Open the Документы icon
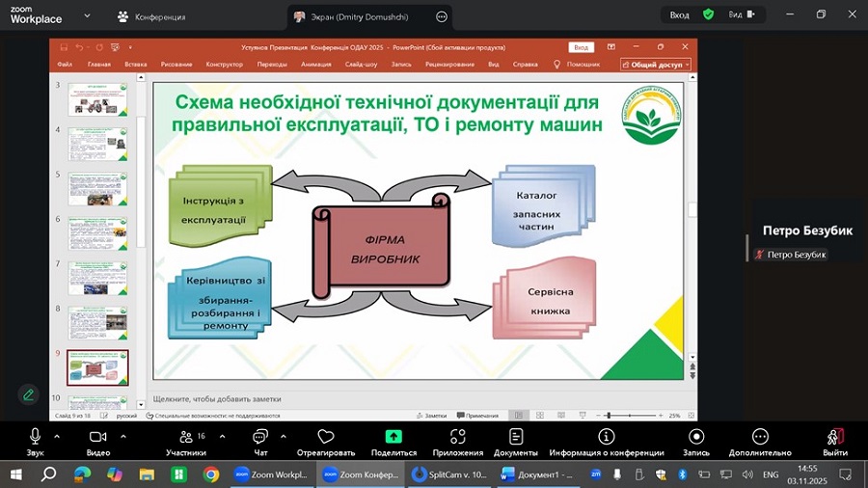Viewport: 868px width, 488px height. (516, 437)
